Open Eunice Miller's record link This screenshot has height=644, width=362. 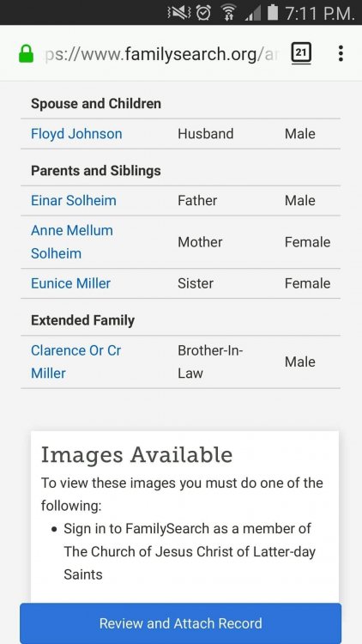point(70,283)
